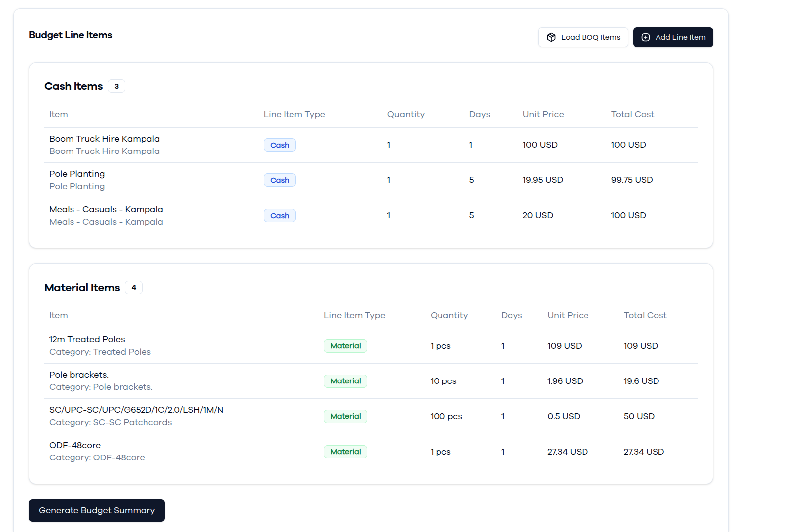Click the Cash Items section heading
Viewport: 804px width, 532px height.
point(73,86)
